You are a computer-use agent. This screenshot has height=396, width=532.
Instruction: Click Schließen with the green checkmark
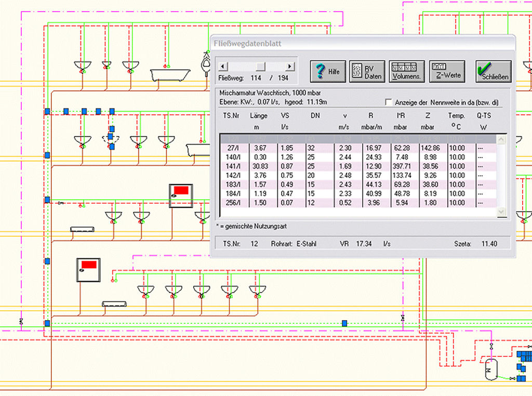493,72
